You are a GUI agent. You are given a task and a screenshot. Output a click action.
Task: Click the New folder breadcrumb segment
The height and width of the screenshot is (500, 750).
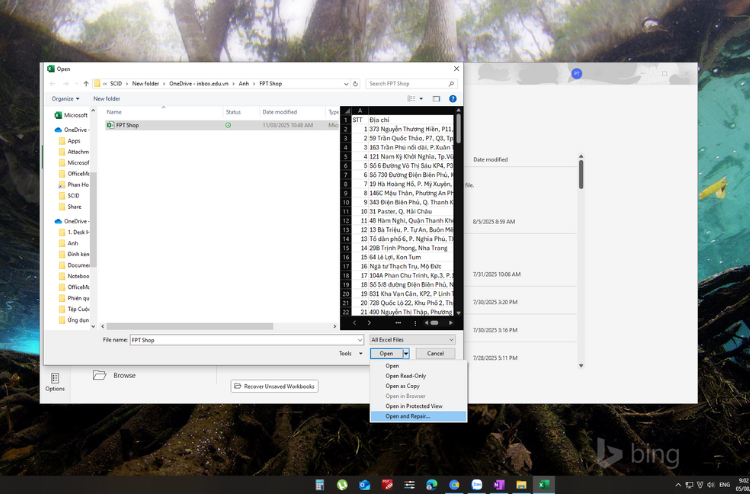(x=145, y=84)
